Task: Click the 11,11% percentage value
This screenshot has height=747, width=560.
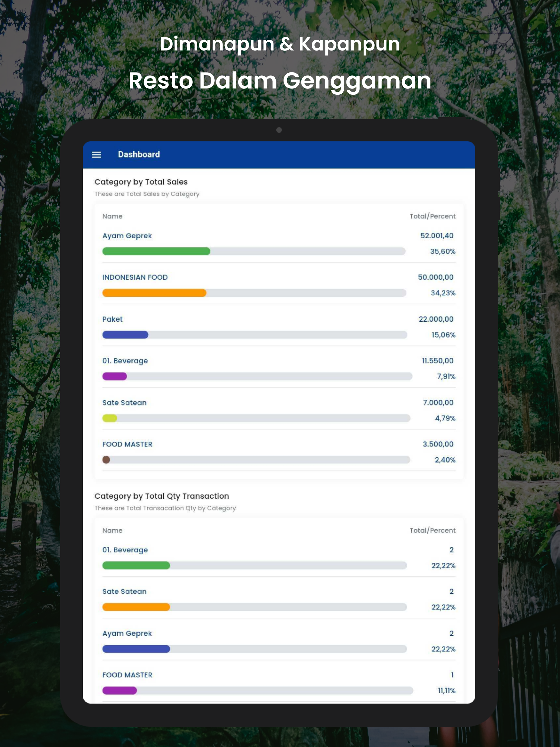Action: point(447,690)
